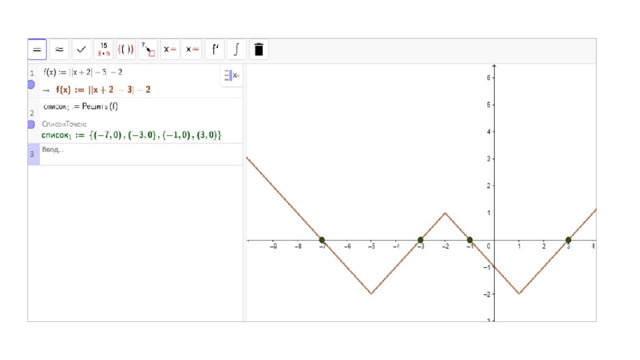The width and height of the screenshot is (640, 360).
Task: Click the root point at (−3, 0) on graph
Action: coord(420,240)
